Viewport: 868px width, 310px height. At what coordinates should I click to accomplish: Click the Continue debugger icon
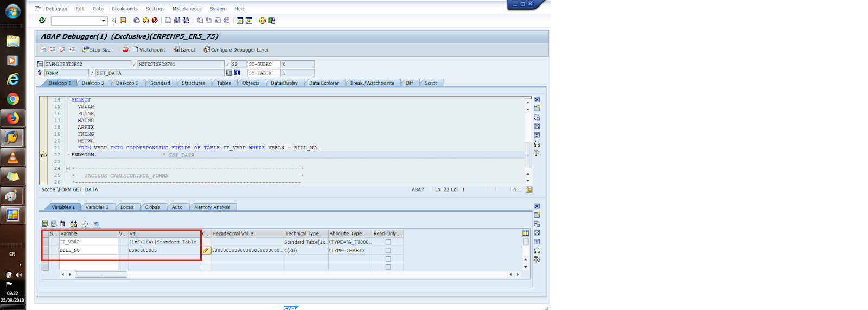[x=72, y=49]
